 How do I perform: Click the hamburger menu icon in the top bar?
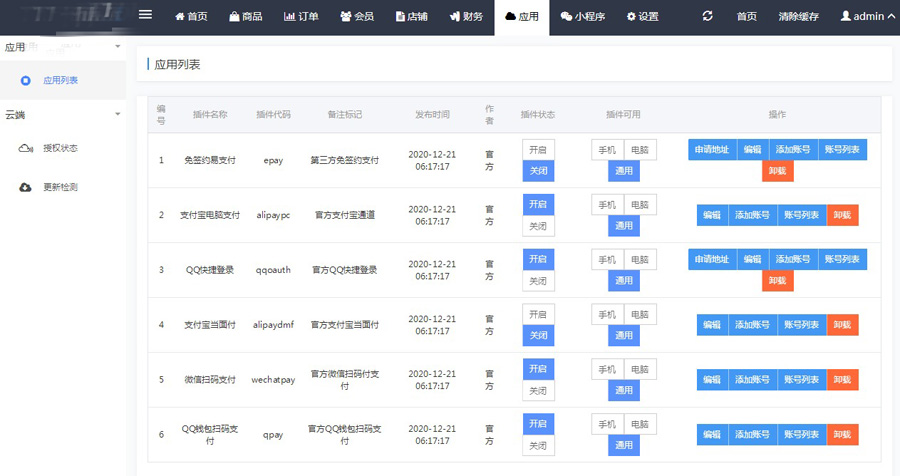pos(145,15)
